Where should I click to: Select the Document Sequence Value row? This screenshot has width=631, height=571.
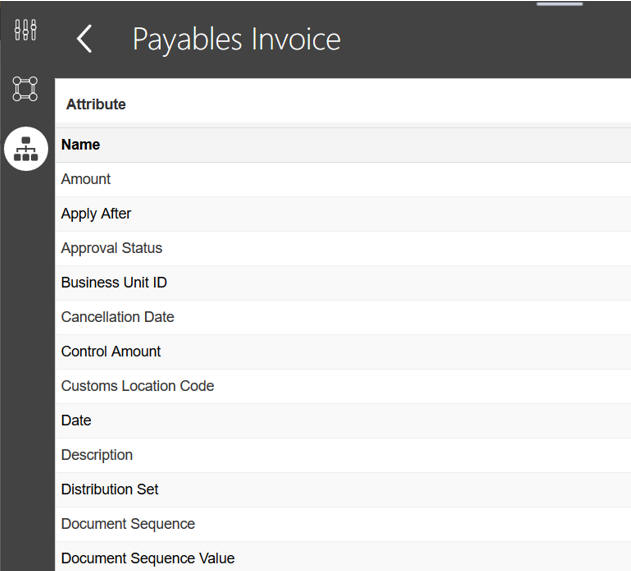[x=343, y=557]
